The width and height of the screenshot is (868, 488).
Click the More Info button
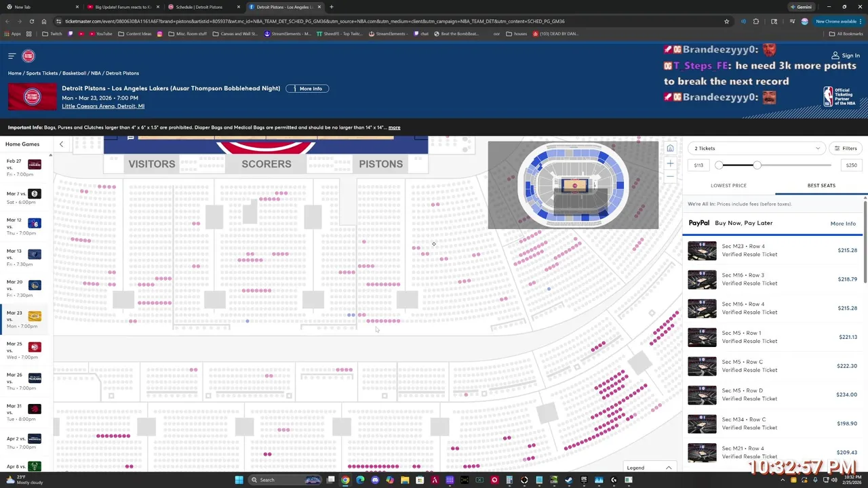pos(307,89)
